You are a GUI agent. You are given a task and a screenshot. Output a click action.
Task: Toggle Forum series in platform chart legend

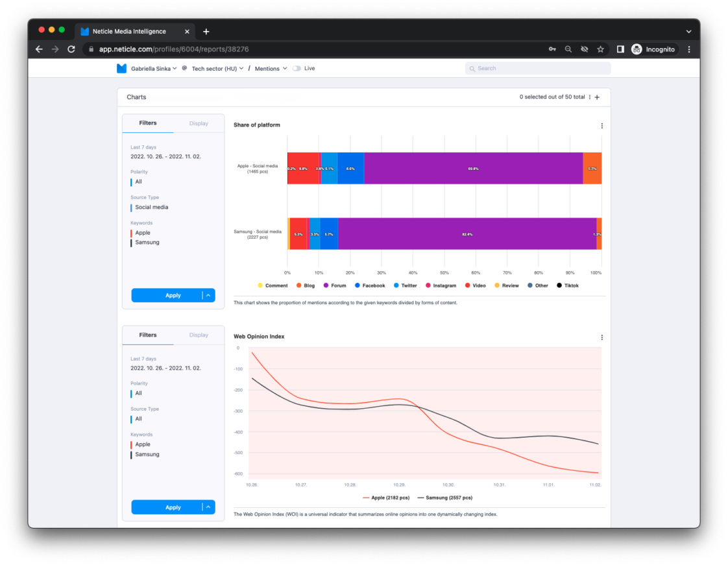point(334,285)
